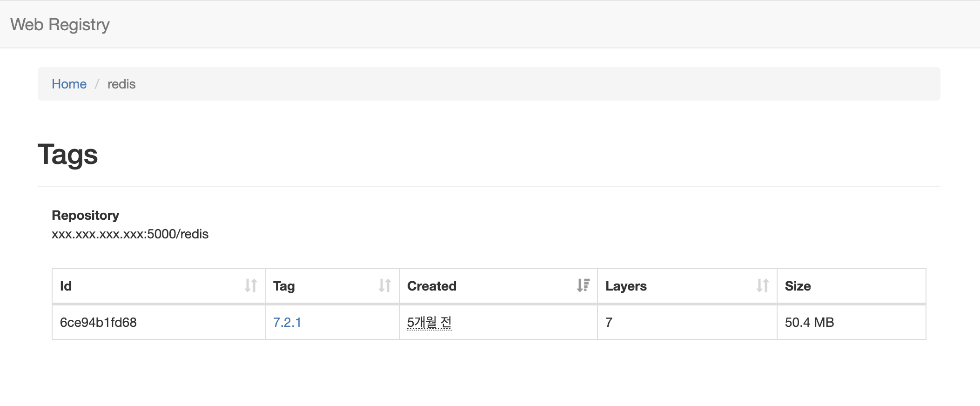
Task: Click the Tag column header label
Action: coord(284,286)
